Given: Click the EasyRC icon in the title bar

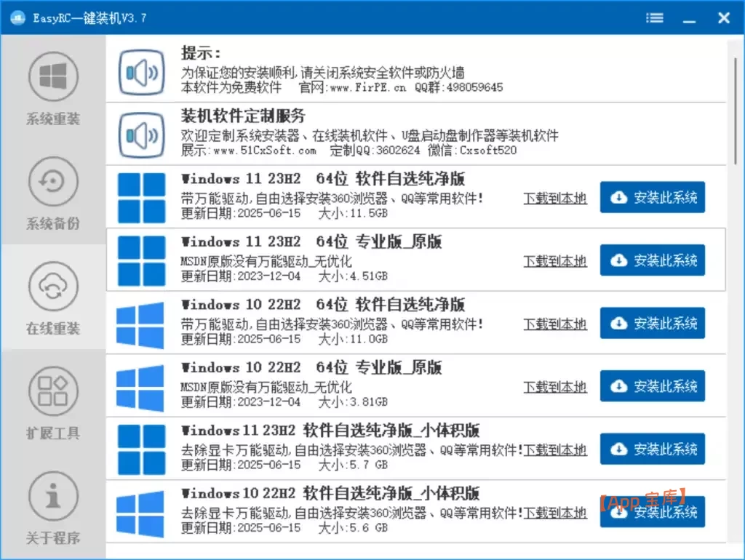Looking at the screenshot, I should pos(15,17).
